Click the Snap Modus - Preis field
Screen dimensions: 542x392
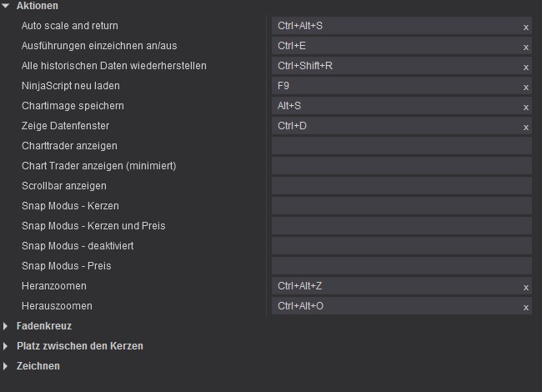(401, 266)
